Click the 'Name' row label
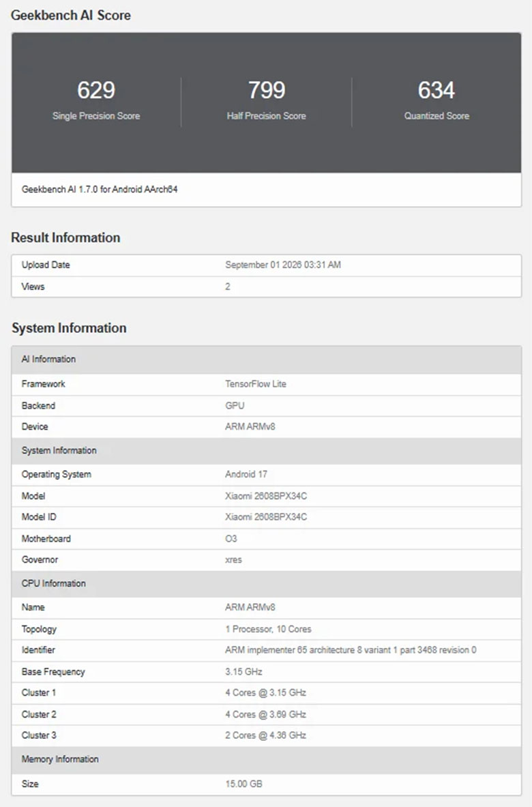Image resolution: width=532 pixels, height=807 pixels. click(x=33, y=607)
